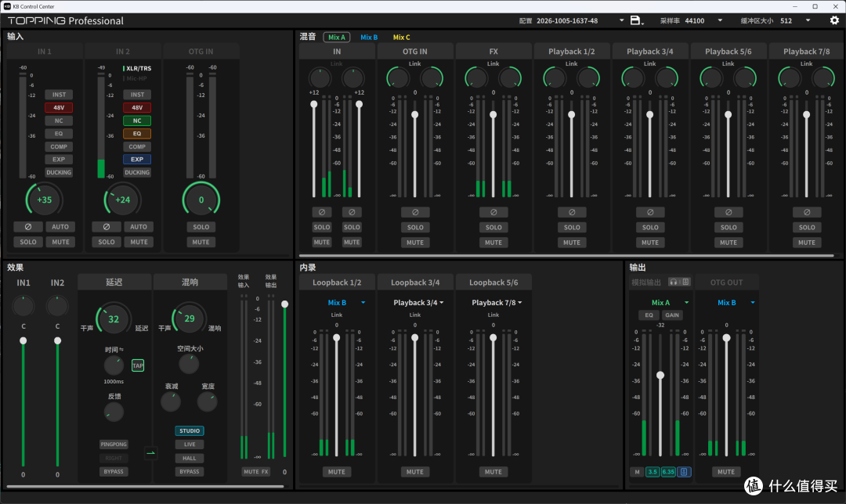Click the reverb dry/wet knob showing 29

point(189,319)
